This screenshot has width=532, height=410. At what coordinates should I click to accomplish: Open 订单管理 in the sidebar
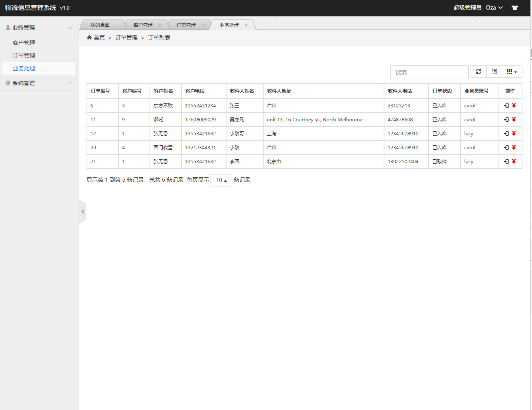[24, 55]
